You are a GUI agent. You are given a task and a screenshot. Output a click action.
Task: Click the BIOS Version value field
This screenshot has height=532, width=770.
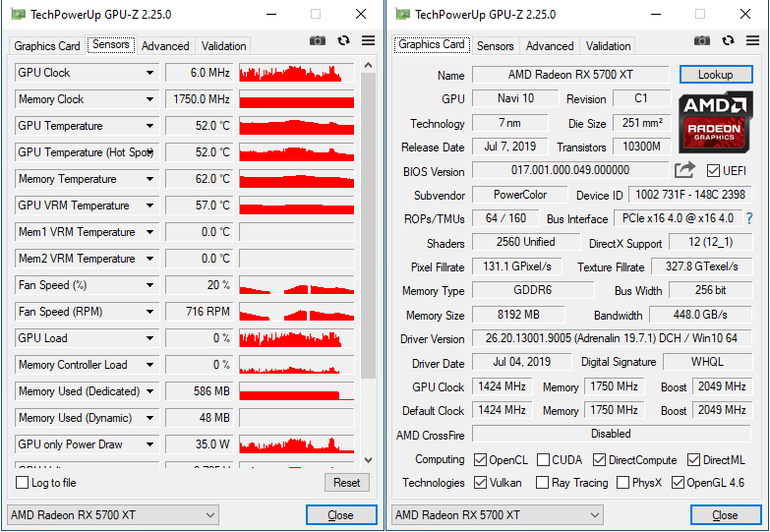pos(570,170)
